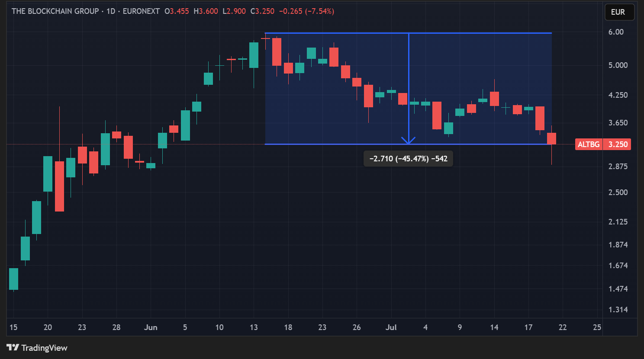Click the TradingView wordmark link
644x359 pixels.
44,348
